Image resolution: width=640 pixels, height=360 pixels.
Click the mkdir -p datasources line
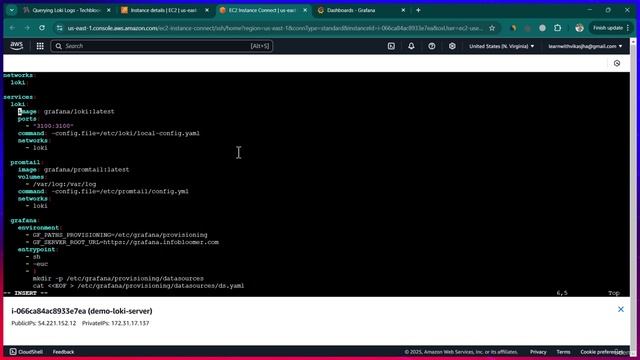(x=118, y=278)
